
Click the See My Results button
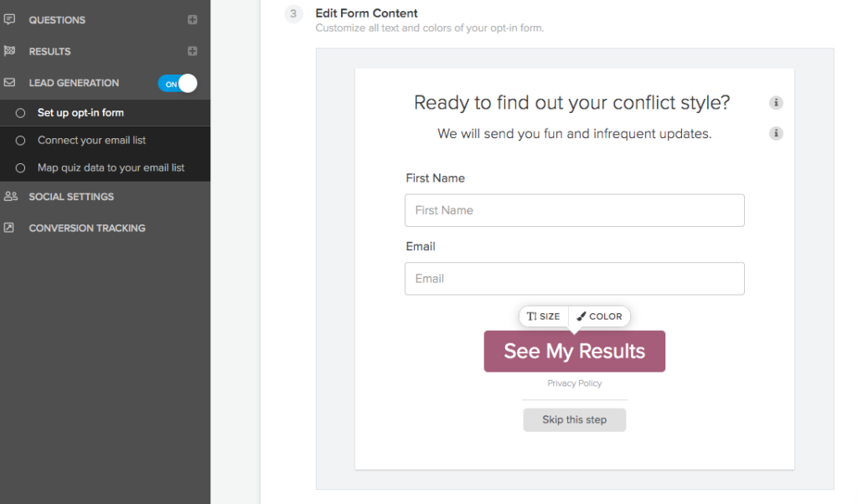[x=574, y=351]
